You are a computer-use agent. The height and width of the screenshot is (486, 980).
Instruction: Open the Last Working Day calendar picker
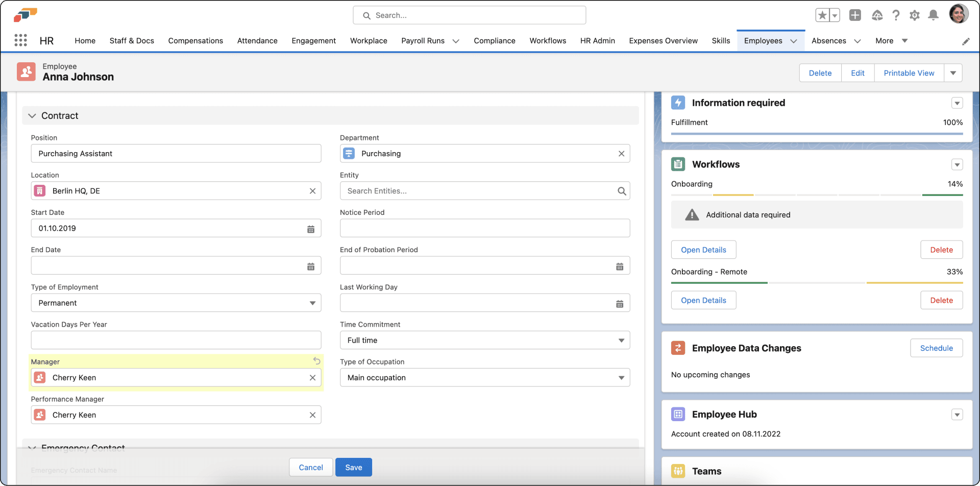[x=620, y=304]
